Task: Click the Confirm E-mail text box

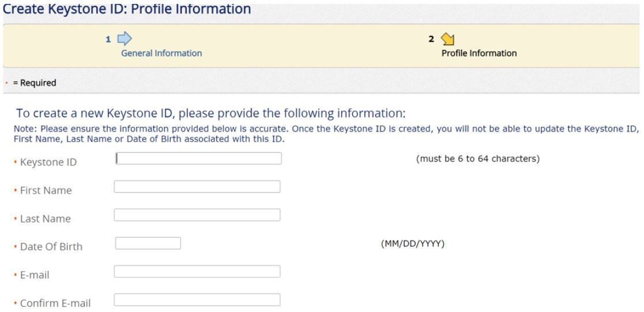Action: click(197, 300)
